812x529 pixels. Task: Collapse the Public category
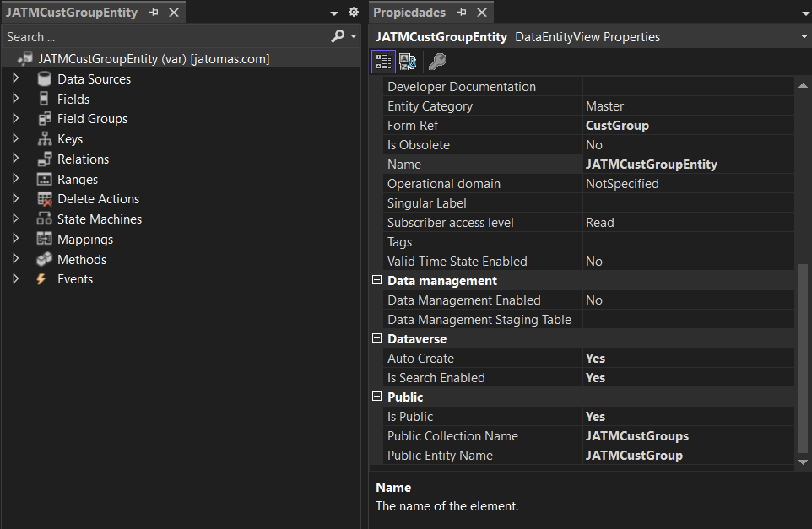377,397
